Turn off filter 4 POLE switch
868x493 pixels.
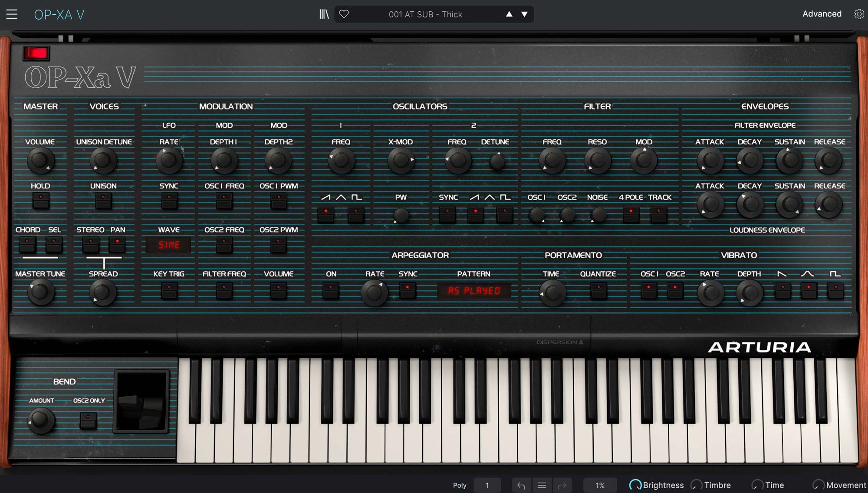pos(631,214)
